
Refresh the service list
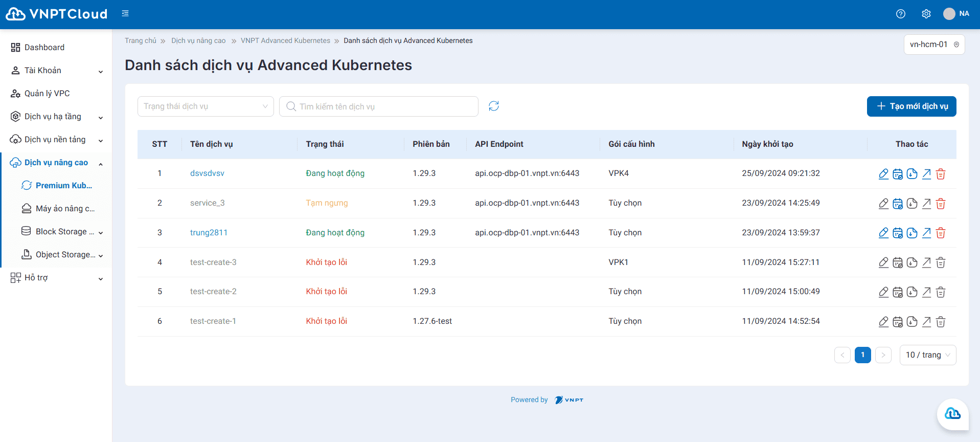(494, 106)
